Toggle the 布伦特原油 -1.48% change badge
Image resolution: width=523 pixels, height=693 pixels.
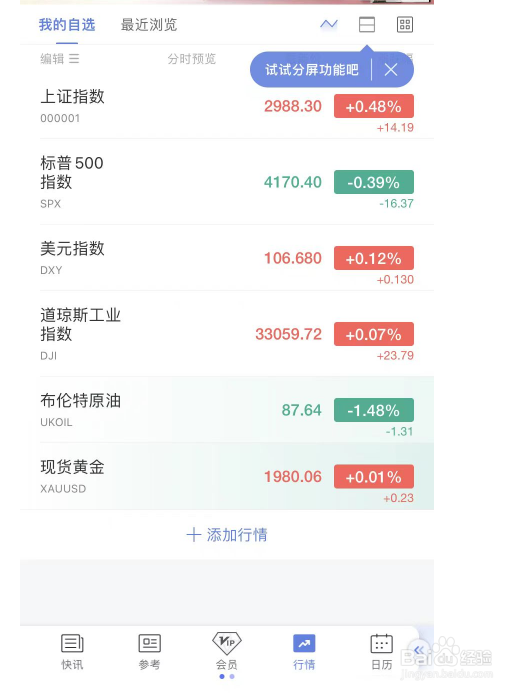click(x=374, y=410)
